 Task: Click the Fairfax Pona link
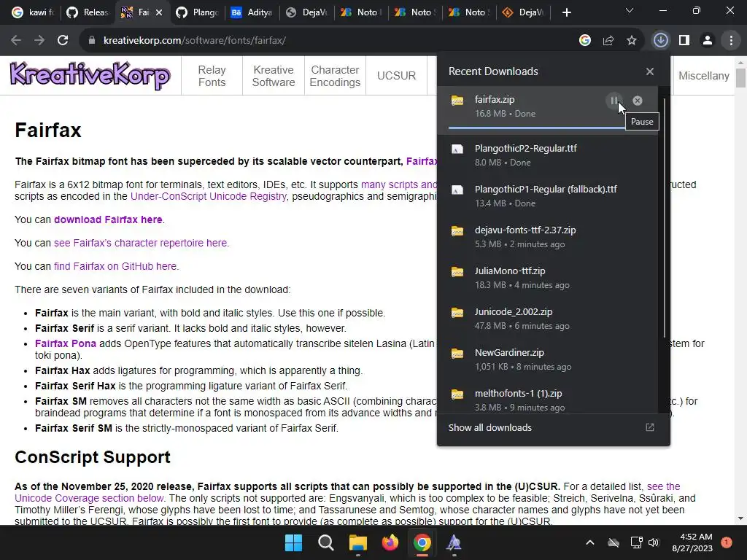click(x=65, y=343)
